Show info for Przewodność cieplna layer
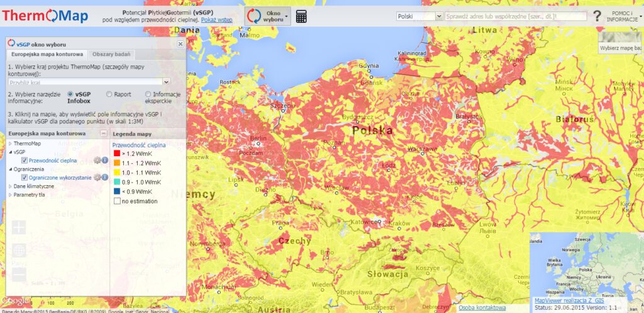Image resolution: width=644 pixels, height=313 pixels. click(x=105, y=161)
